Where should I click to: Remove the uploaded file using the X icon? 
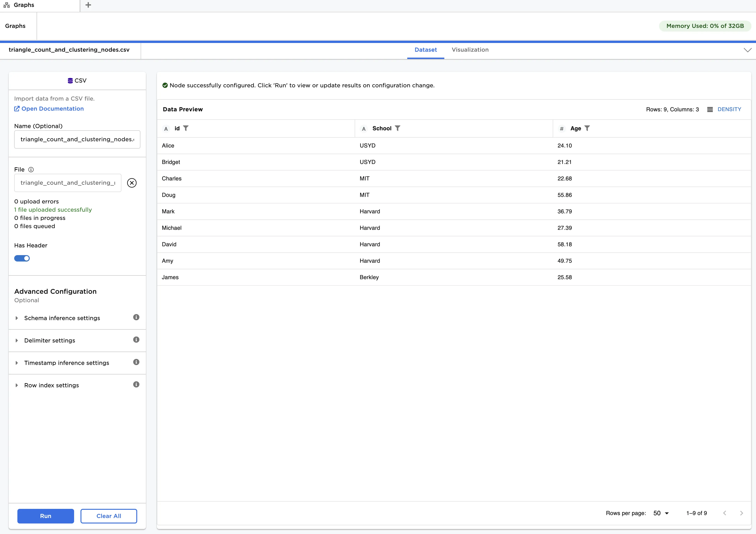click(x=132, y=183)
